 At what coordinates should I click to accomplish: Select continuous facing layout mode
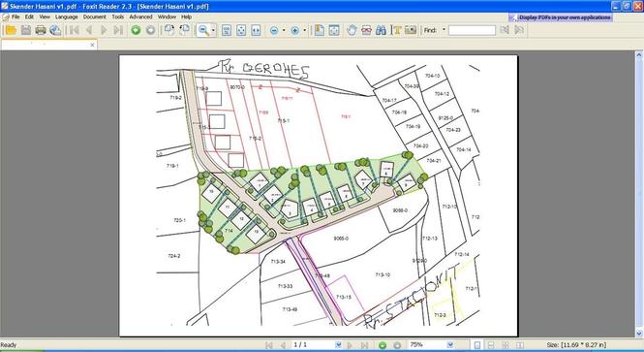[x=506, y=345]
